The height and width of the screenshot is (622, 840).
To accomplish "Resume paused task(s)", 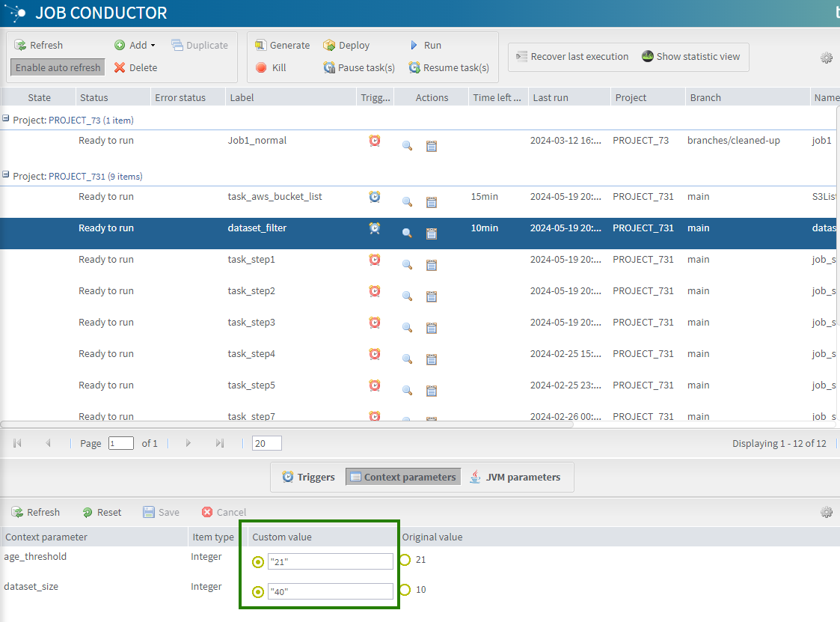I will (449, 67).
